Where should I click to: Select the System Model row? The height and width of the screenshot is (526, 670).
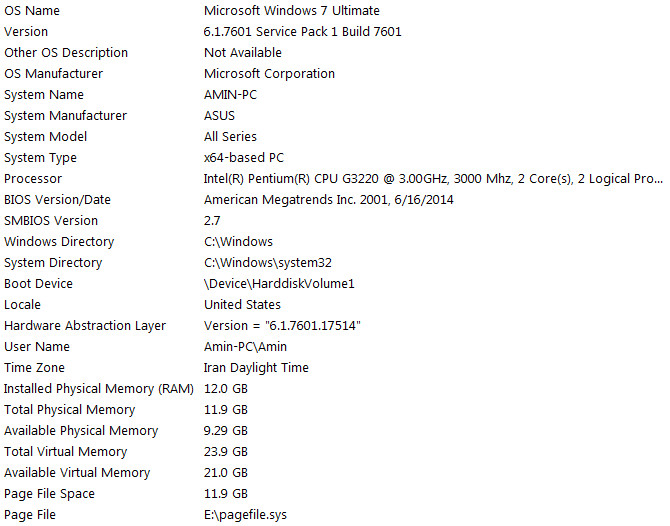pyautogui.click(x=335, y=137)
